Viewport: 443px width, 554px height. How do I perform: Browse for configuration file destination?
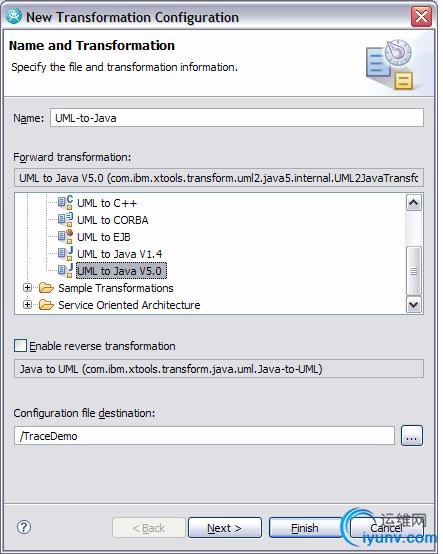[x=412, y=436]
